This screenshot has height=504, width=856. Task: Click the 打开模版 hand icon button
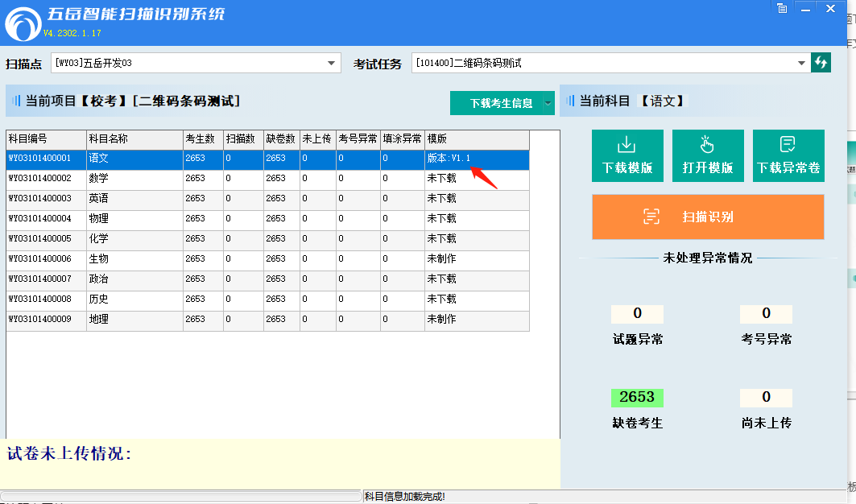pyautogui.click(x=708, y=155)
